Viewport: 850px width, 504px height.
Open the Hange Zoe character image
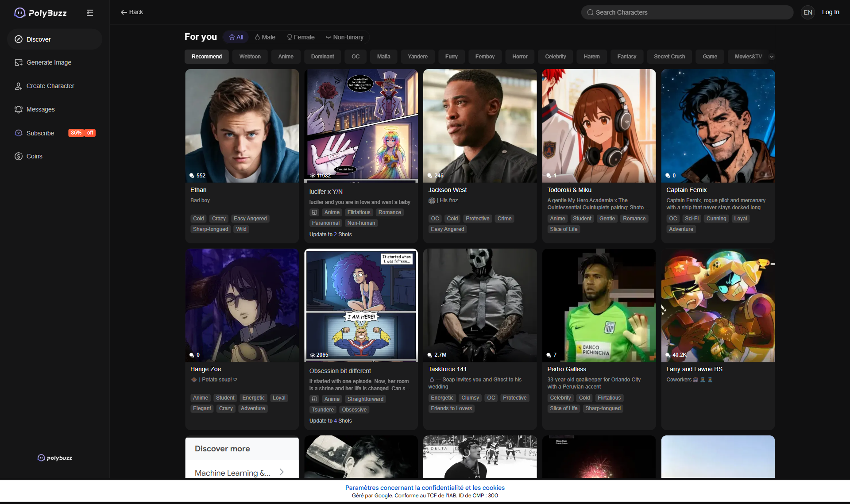[242, 305]
